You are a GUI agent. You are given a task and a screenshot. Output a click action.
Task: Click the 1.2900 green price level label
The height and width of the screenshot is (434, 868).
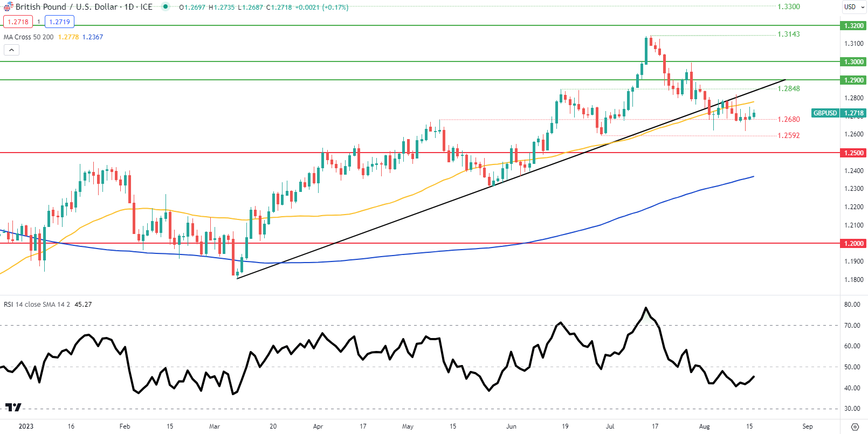(x=853, y=80)
